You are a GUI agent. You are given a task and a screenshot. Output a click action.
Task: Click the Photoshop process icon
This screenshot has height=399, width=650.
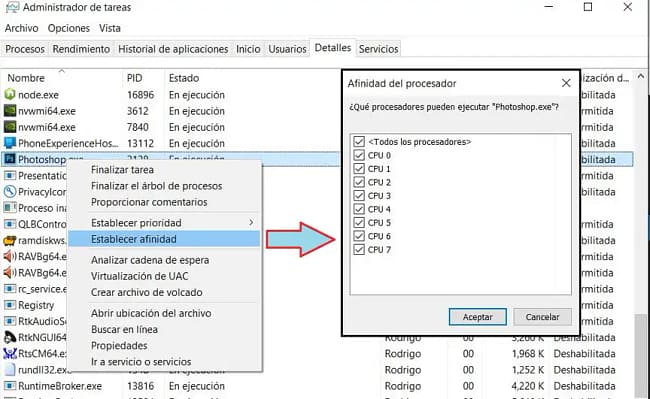(x=10, y=159)
